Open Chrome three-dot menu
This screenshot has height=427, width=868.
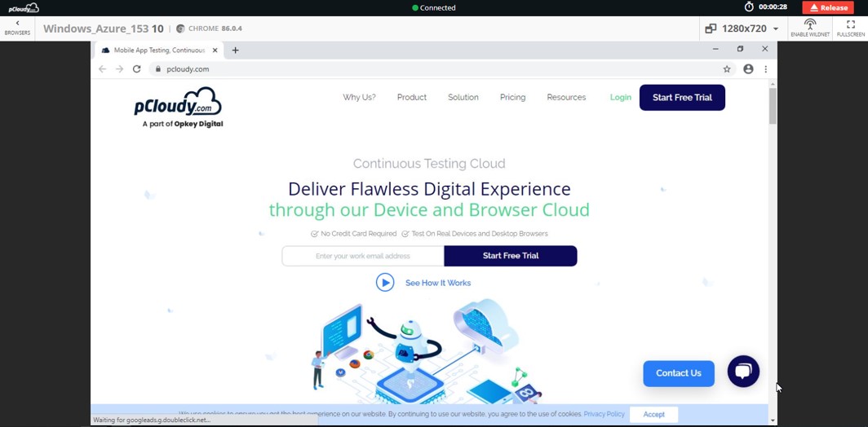click(765, 69)
